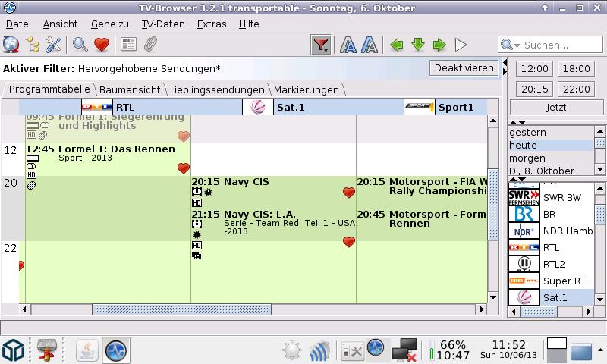607x364 pixels.
Task: Click the green arrow for next day
Action: [x=439, y=45]
